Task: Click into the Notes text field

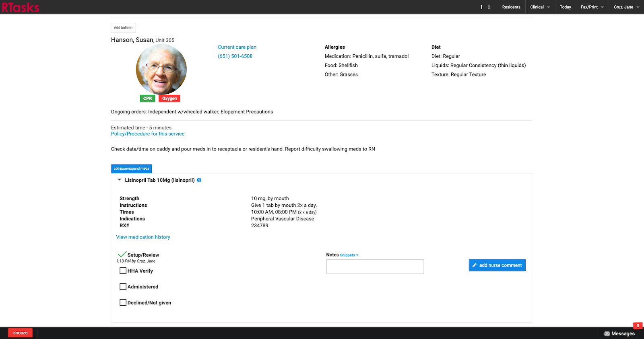Action: tap(375, 267)
